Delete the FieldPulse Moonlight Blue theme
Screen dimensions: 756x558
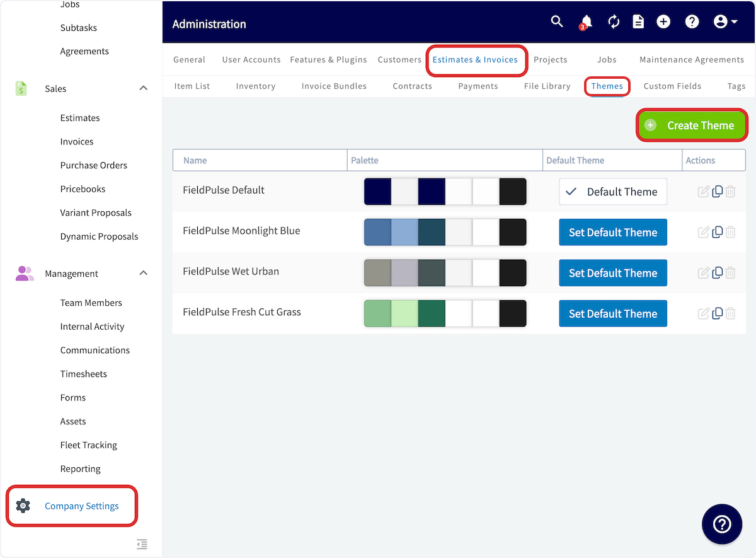pyautogui.click(x=730, y=232)
